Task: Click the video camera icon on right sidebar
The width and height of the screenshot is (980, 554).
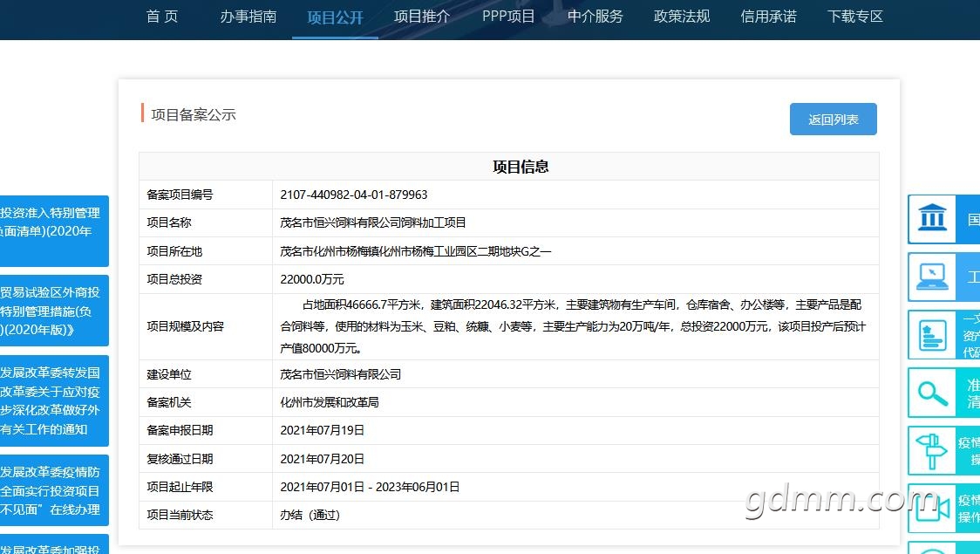Action: [932, 508]
